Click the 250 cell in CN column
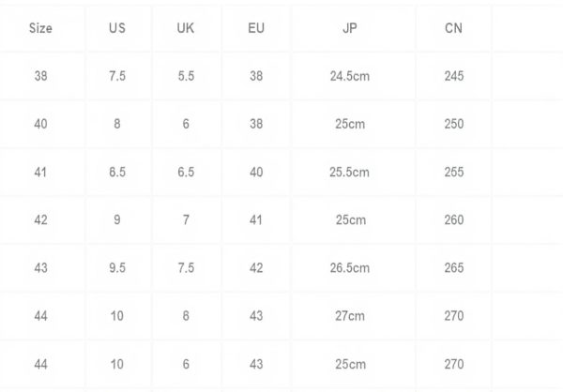This screenshot has height=392, width=563. (x=453, y=124)
